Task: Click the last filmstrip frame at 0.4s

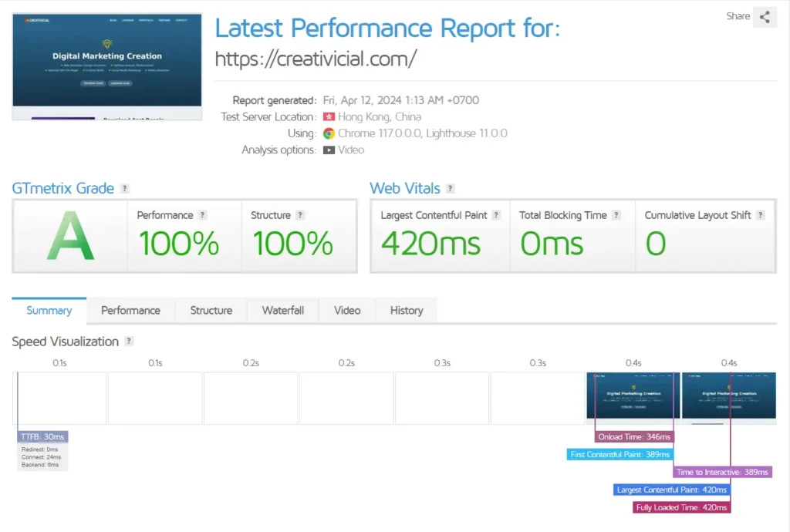Action: point(728,398)
